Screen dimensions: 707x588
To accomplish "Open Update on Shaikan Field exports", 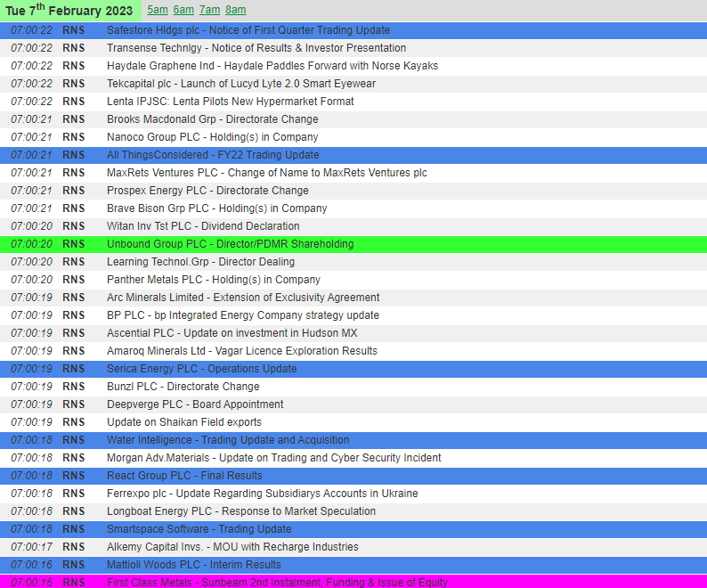I will coord(184,422).
